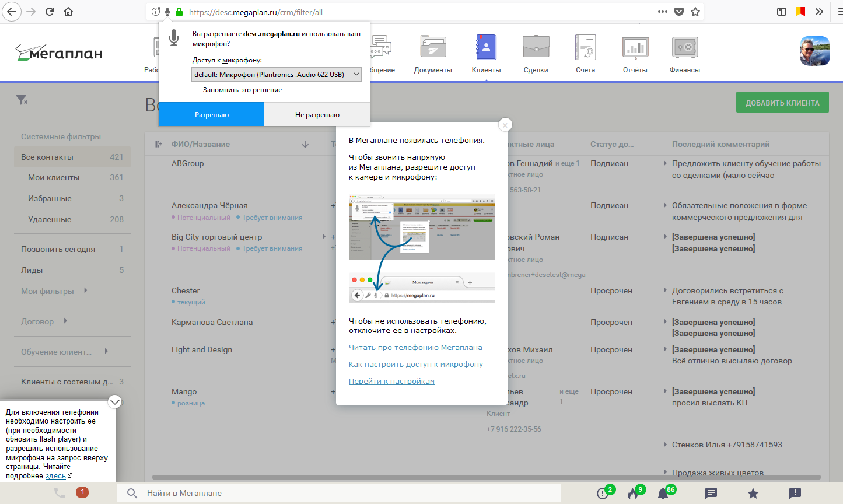
Task: Open browser home page icon
Action: 69,12
